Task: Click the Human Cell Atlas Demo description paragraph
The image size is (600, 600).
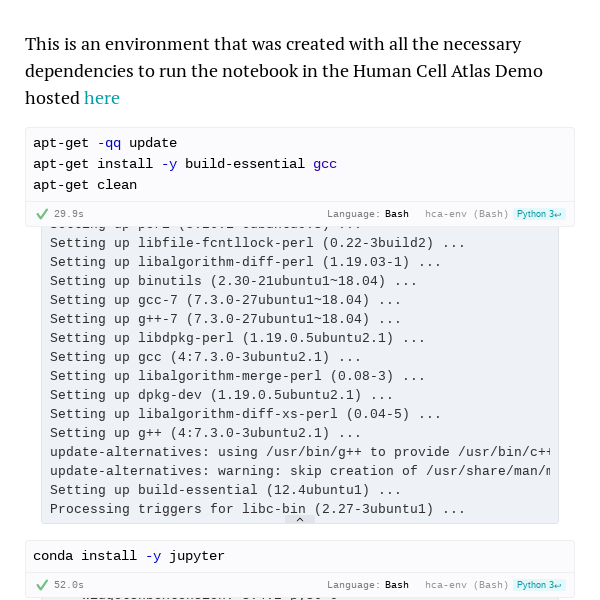Action: (x=284, y=71)
